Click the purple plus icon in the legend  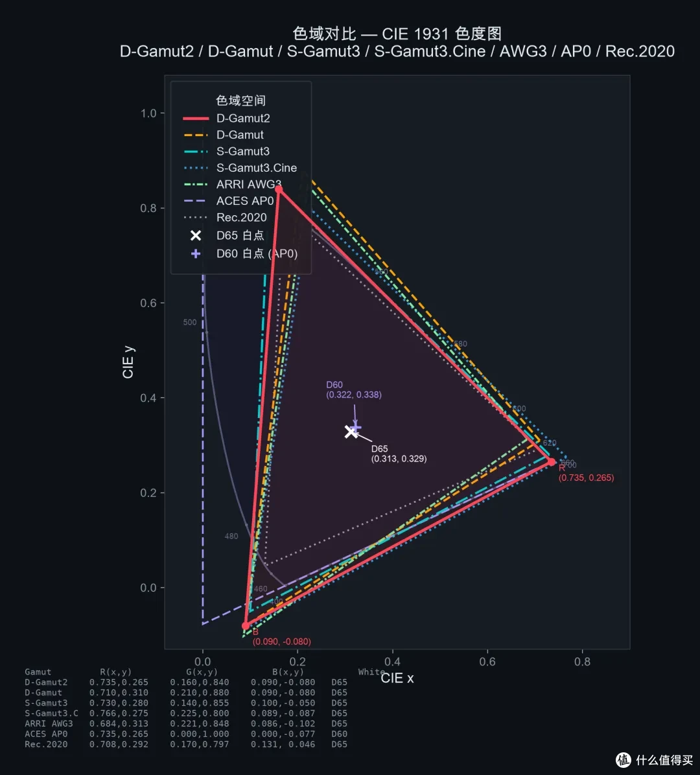click(196, 253)
